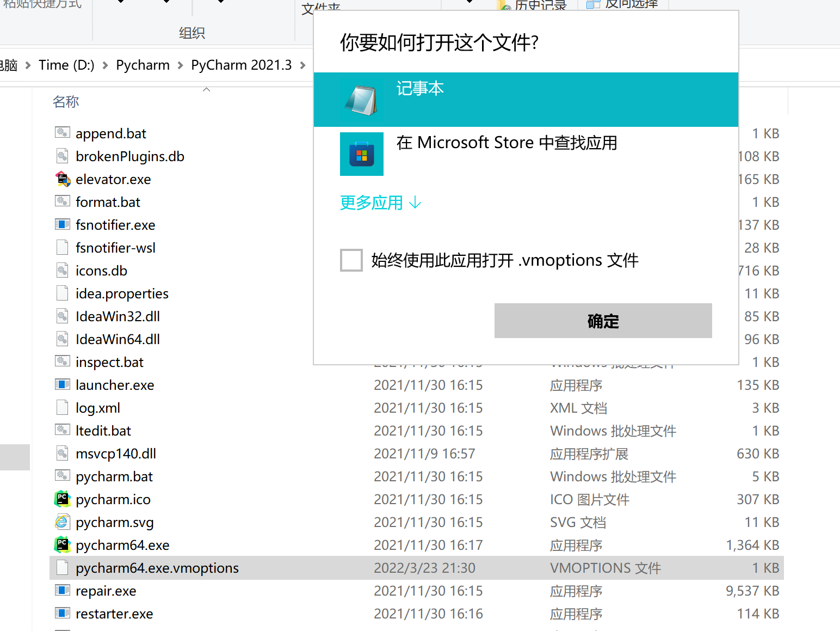Click the IdeaWin32.dll file icon
840x631 pixels.
coord(63,316)
